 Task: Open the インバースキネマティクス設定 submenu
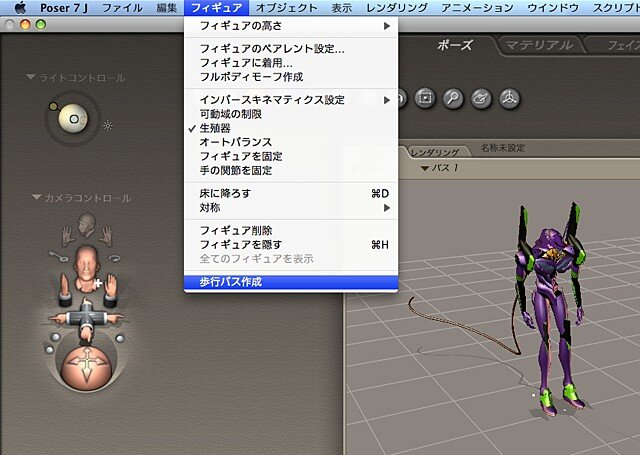291,100
